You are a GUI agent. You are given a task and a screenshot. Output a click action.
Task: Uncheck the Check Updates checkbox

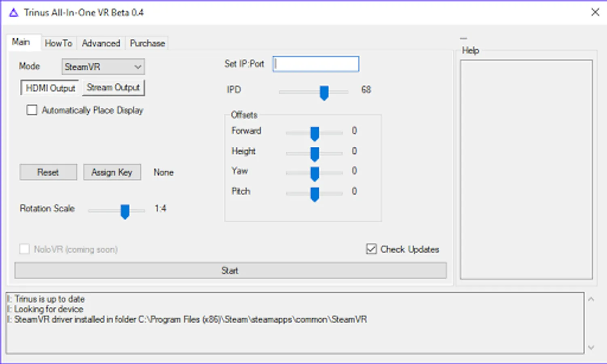coord(371,249)
